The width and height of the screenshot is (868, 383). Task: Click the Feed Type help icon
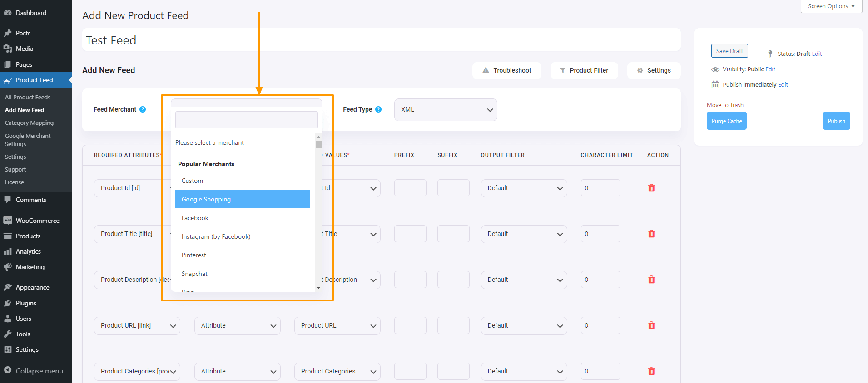point(378,109)
